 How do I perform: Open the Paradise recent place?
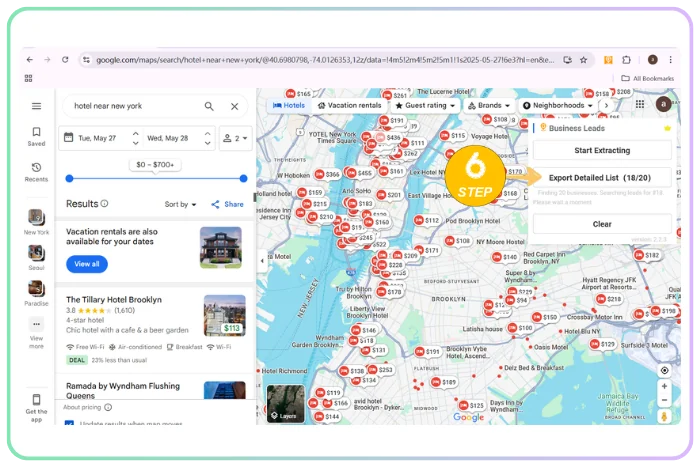click(37, 293)
